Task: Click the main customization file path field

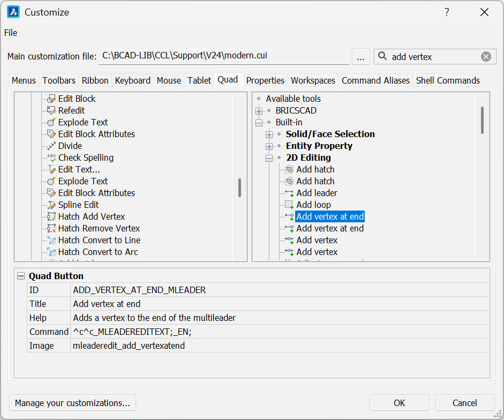Action: pos(224,56)
